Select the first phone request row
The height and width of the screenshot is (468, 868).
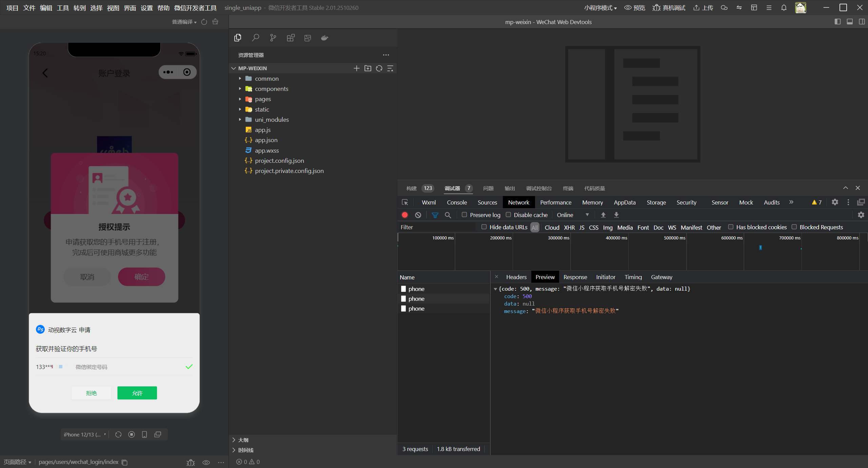tap(444, 289)
